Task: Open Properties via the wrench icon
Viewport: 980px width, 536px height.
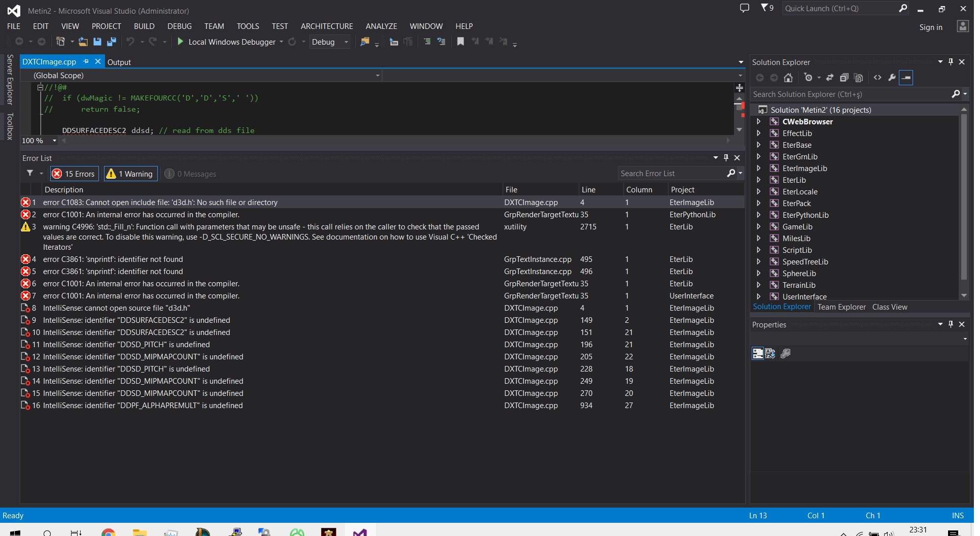Action: 892,78
